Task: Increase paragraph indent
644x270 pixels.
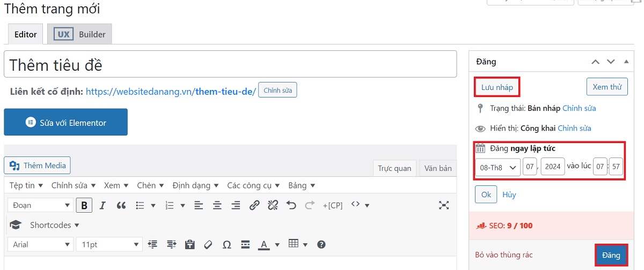Action: pos(171,244)
